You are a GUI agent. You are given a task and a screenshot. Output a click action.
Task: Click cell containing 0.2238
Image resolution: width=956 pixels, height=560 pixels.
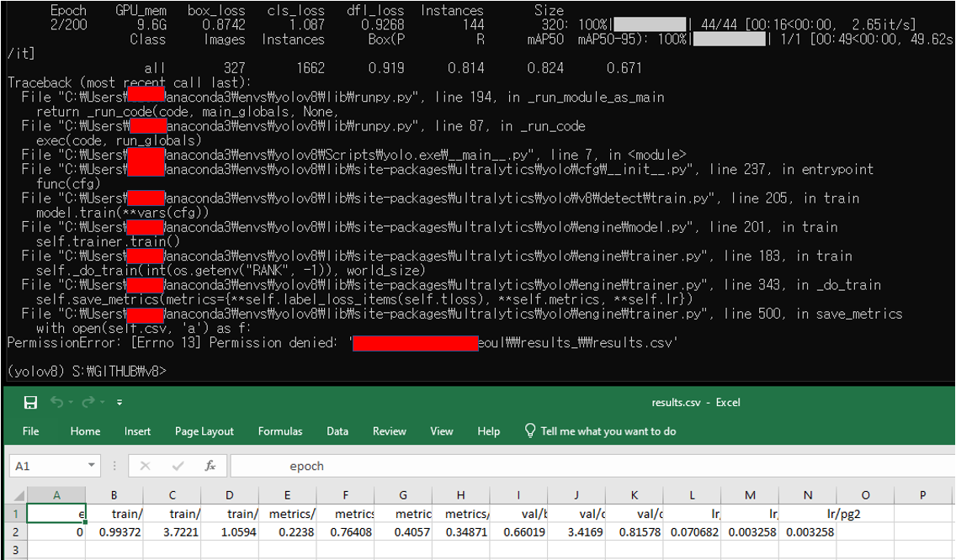pyautogui.click(x=287, y=532)
